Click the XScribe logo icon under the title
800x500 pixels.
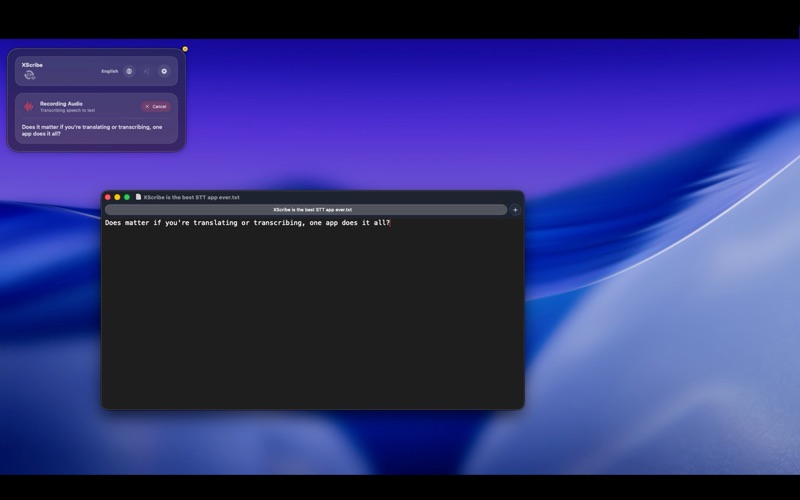click(x=30, y=75)
